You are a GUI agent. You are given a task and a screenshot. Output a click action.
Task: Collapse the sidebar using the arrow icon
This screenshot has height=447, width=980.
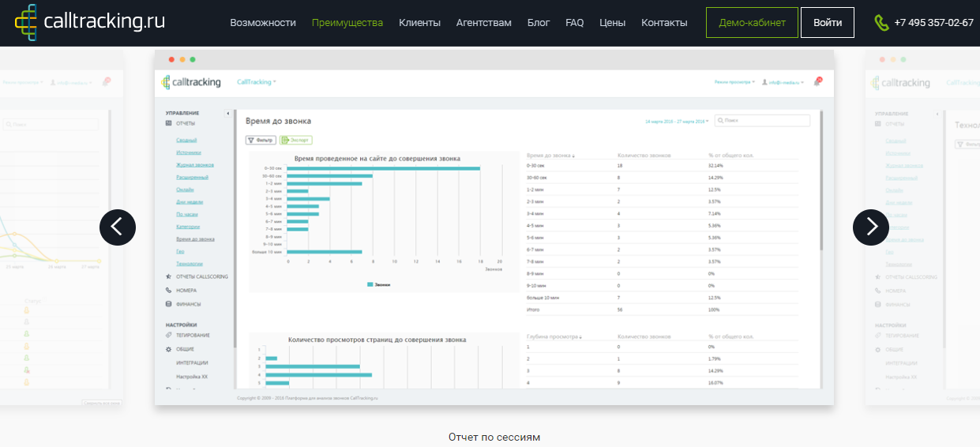(x=228, y=114)
